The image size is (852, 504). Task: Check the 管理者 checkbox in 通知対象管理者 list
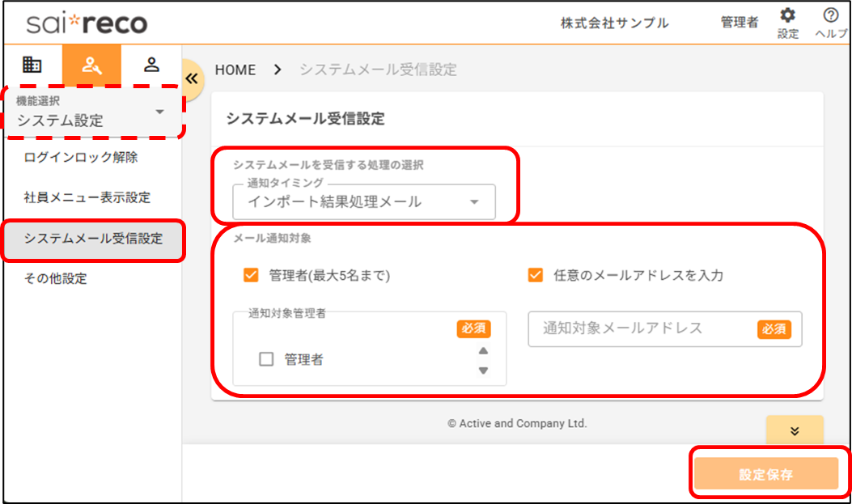coord(266,360)
